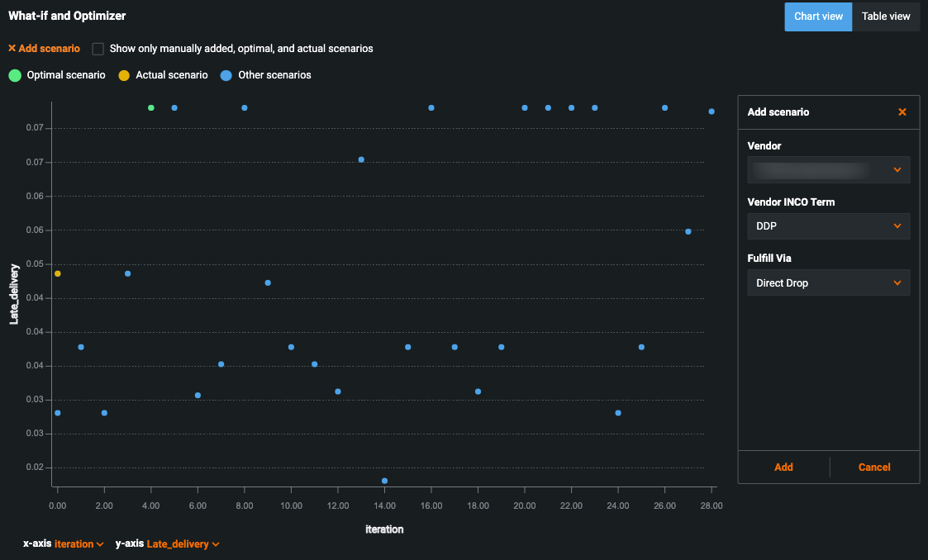Click the green Optimal scenario legend dot
Viewport: 928px width, 560px height.
pyautogui.click(x=15, y=75)
